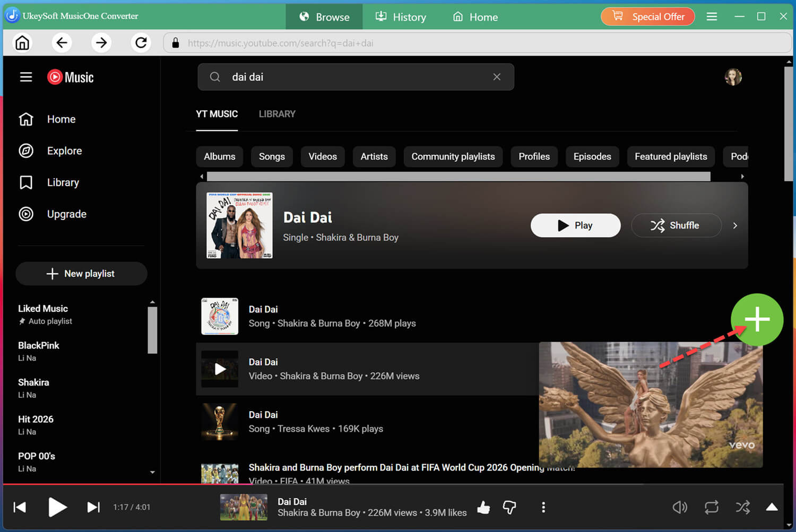Click the white Play button
This screenshot has width=796, height=532.
(x=575, y=225)
